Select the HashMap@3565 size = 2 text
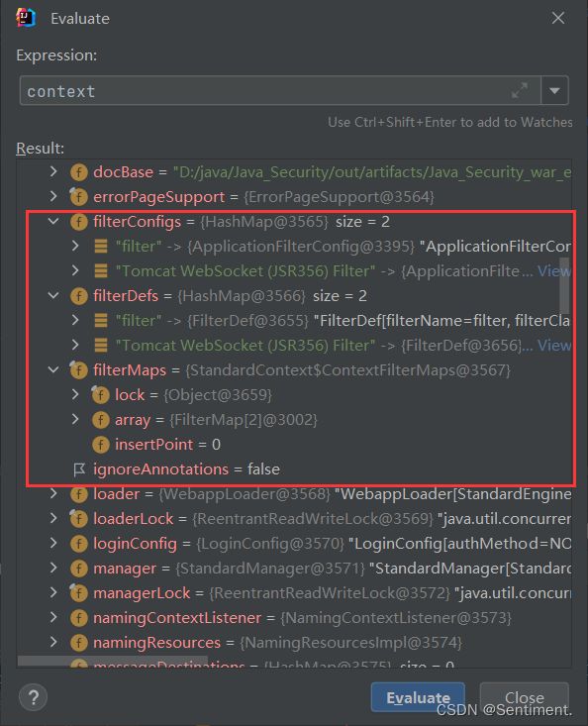Viewport: 588px width, 726px height. (x=295, y=222)
